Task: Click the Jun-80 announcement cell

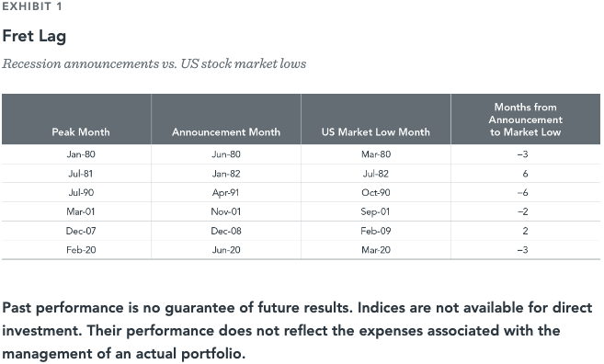Action: (x=226, y=154)
